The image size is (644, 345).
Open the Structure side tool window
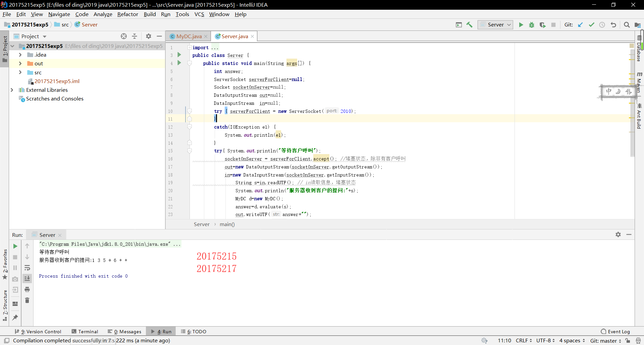click(x=5, y=305)
